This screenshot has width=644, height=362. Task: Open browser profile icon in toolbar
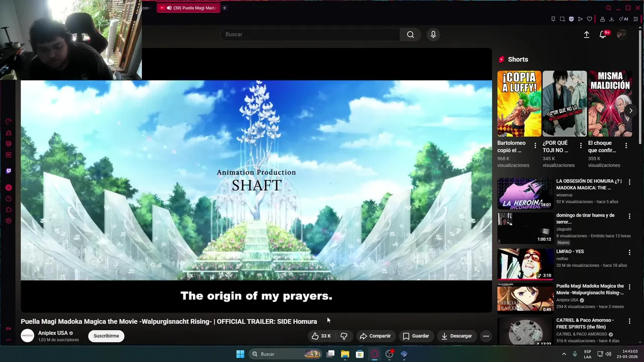pos(602,19)
